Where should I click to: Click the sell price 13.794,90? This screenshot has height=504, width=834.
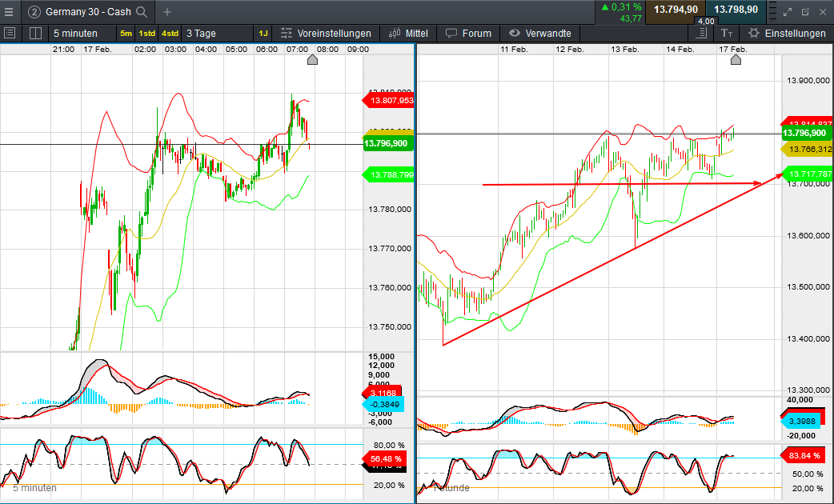coord(676,10)
